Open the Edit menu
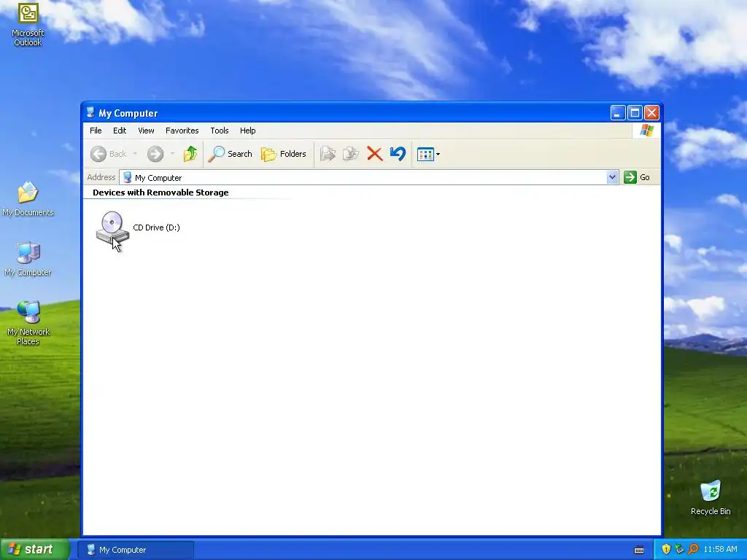 tap(120, 131)
